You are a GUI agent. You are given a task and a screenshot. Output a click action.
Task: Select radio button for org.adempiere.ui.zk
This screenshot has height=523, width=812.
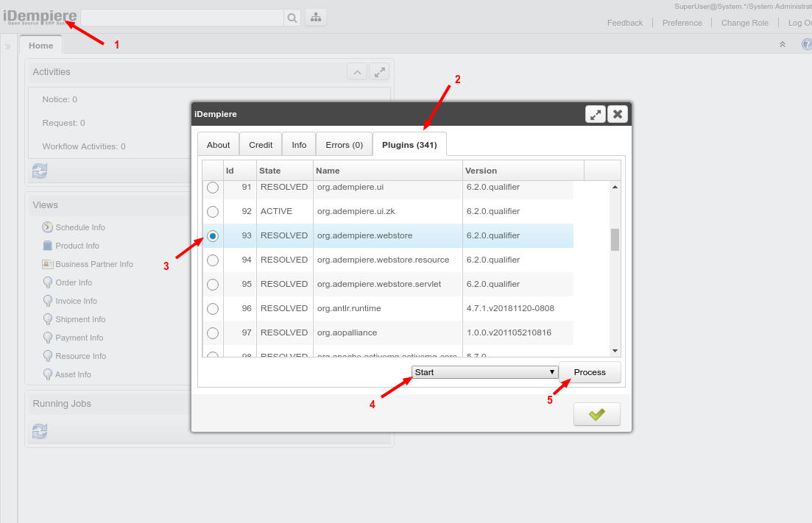tap(213, 212)
